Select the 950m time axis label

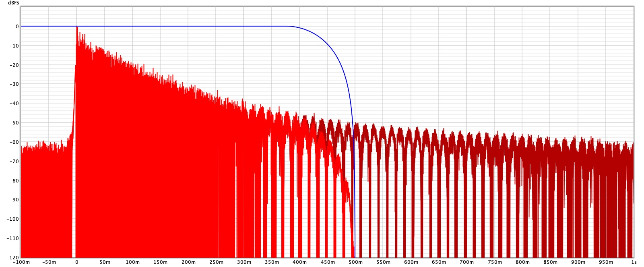click(606, 262)
